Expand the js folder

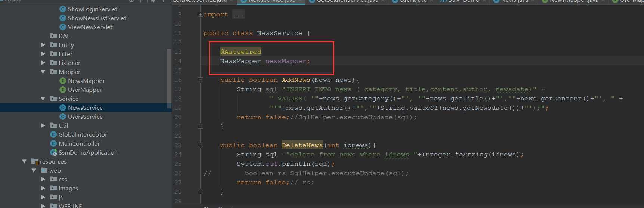click(43, 197)
